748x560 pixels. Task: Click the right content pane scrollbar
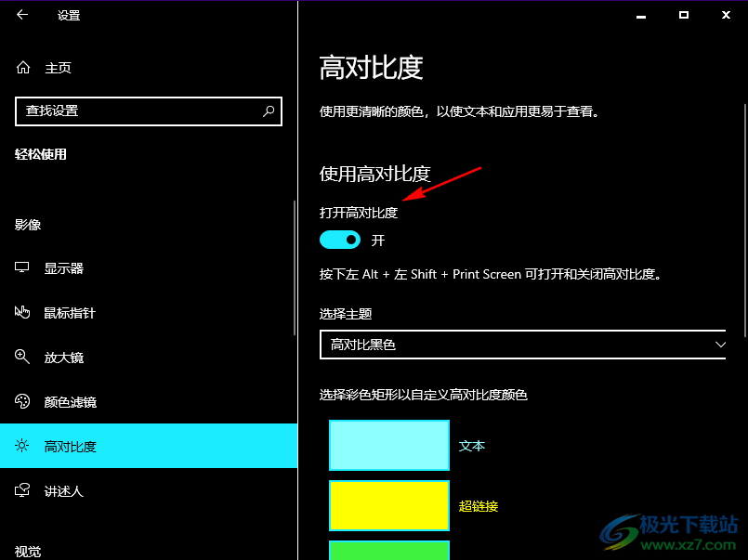744,220
